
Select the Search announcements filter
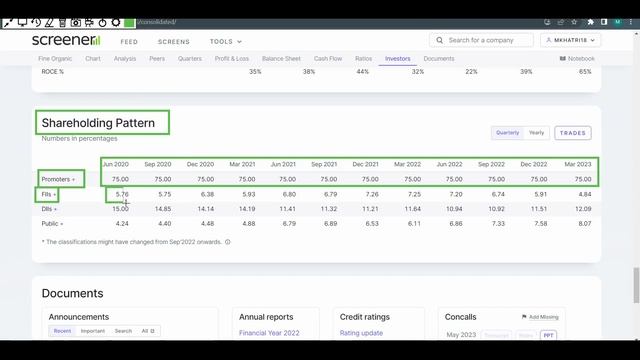point(123,331)
